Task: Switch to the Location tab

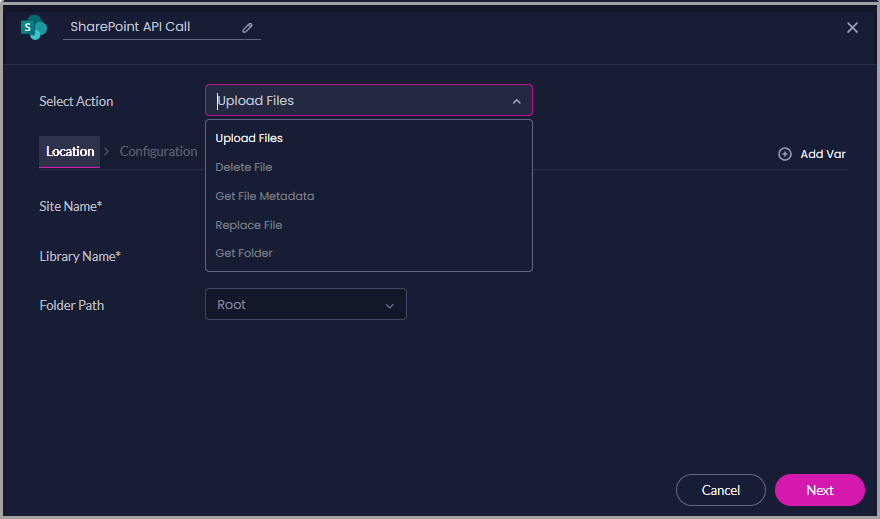Action: click(70, 151)
